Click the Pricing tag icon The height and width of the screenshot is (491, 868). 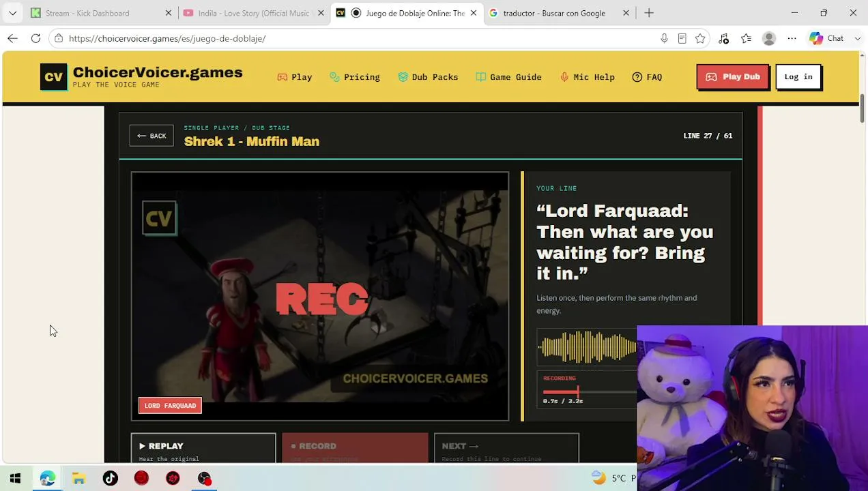coord(334,77)
